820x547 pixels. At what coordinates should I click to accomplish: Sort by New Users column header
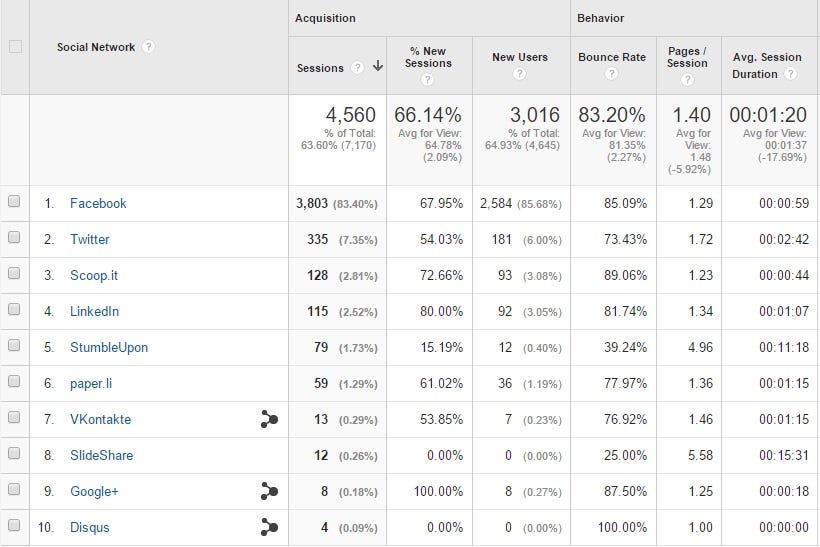coord(520,57)
